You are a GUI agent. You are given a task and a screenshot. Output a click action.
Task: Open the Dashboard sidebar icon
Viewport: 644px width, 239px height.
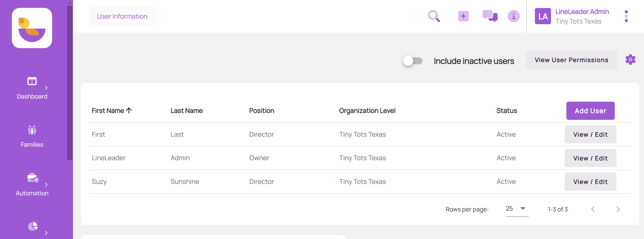tap(32, 81)
